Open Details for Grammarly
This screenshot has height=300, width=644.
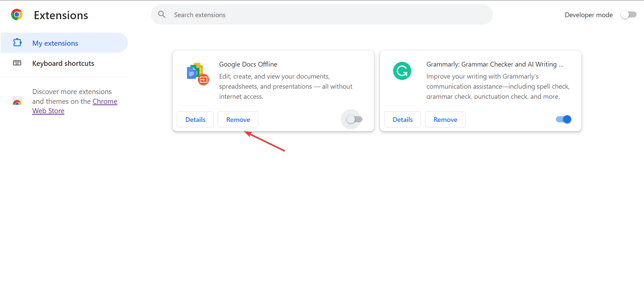pyautogui.click(x=402, y=119)
